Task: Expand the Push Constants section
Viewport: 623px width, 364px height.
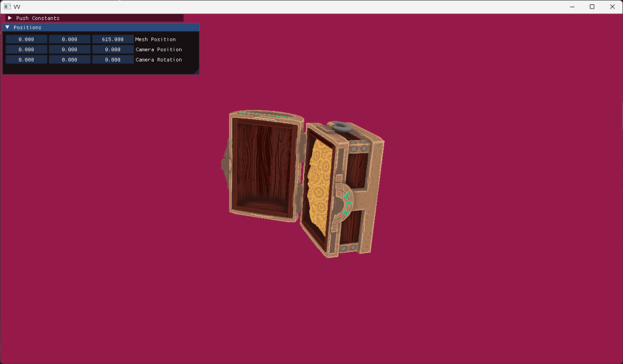Action: coord(10,18)
